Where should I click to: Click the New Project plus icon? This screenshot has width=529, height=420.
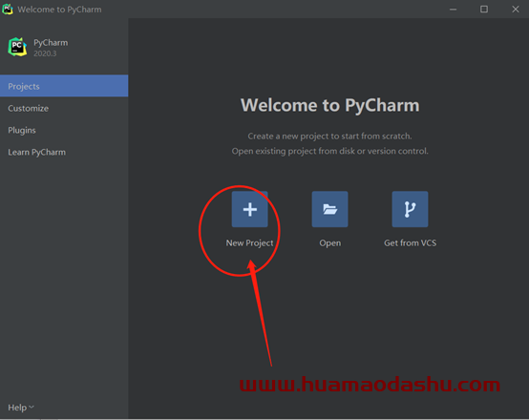coord(249,209)
